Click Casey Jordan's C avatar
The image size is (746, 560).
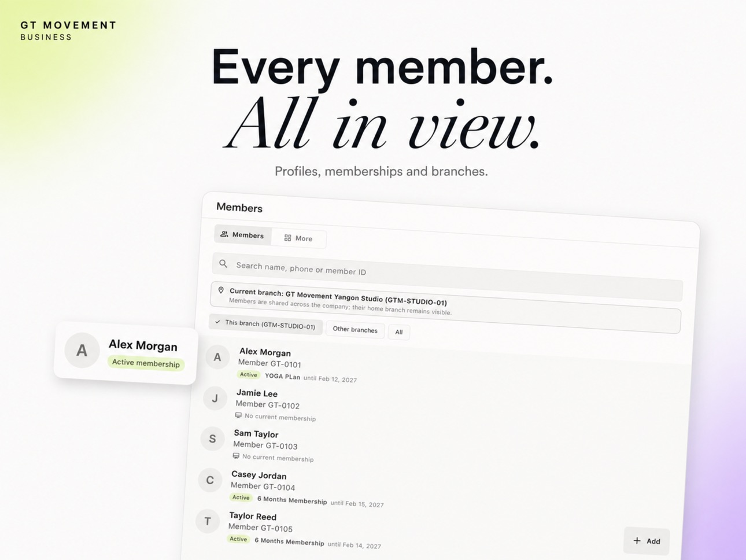210,480
